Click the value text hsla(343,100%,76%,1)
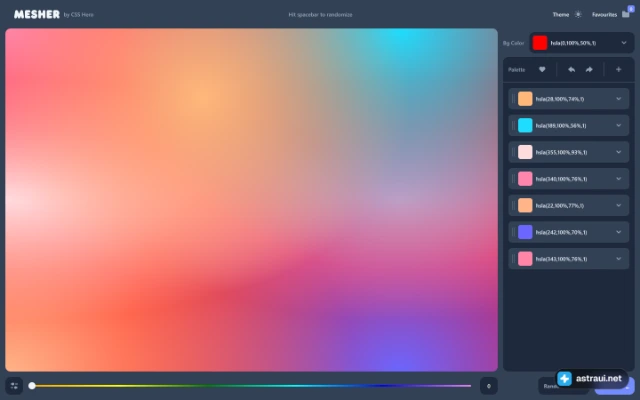640x400 pixels. pos(561,259)
